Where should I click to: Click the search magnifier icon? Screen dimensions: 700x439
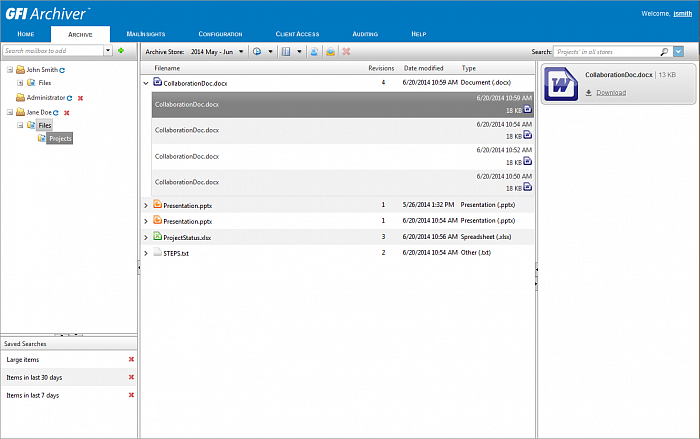point(665,50)
